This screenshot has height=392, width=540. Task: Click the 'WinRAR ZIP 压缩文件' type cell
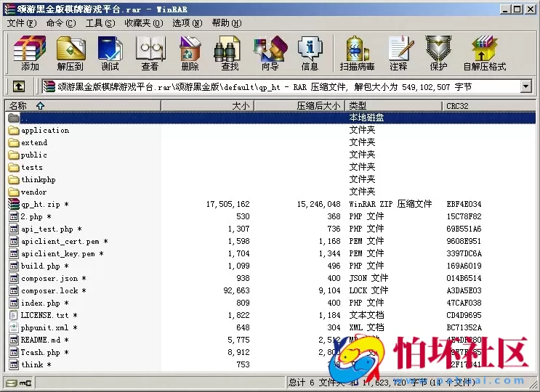390,204
